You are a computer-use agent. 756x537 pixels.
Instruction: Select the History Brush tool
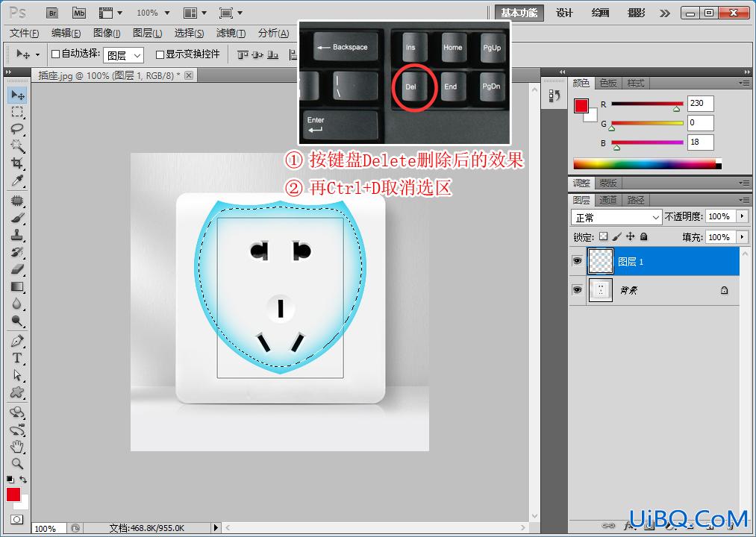[x=17, y=252]
